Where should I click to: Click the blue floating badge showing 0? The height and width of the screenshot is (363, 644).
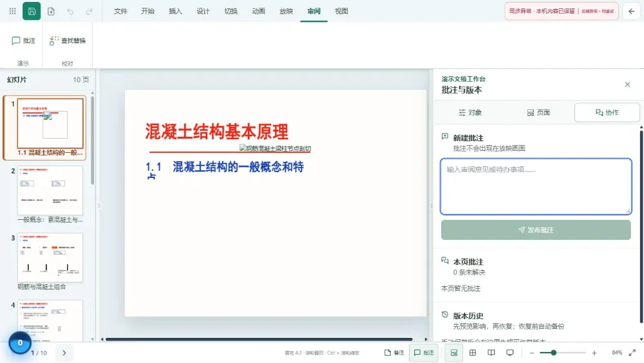pyautogui.click(x=20, y=343)
